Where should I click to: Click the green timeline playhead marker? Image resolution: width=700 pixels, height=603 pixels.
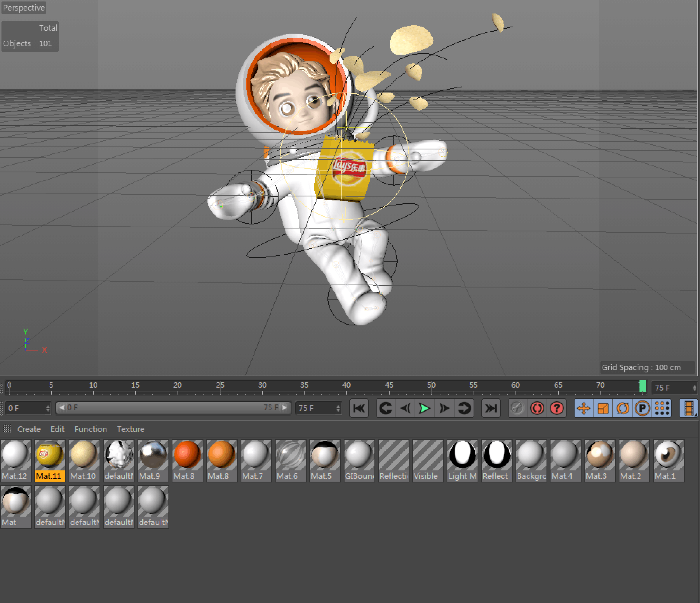(642, 386)
